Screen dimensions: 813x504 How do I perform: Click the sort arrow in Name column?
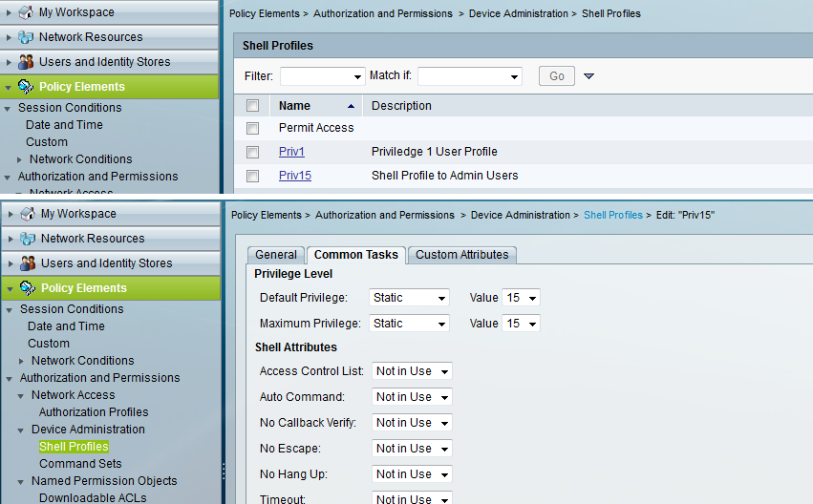(x=352, y=106)
